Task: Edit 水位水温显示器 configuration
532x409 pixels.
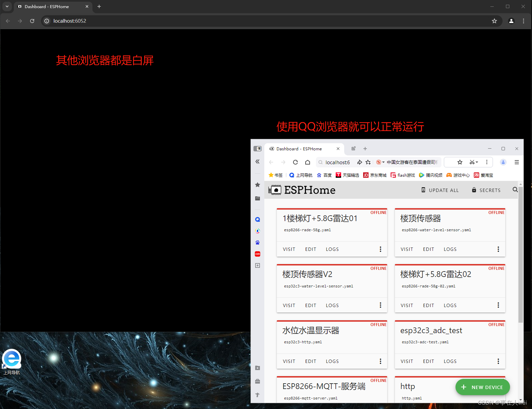Action: [x=311, y=361]
